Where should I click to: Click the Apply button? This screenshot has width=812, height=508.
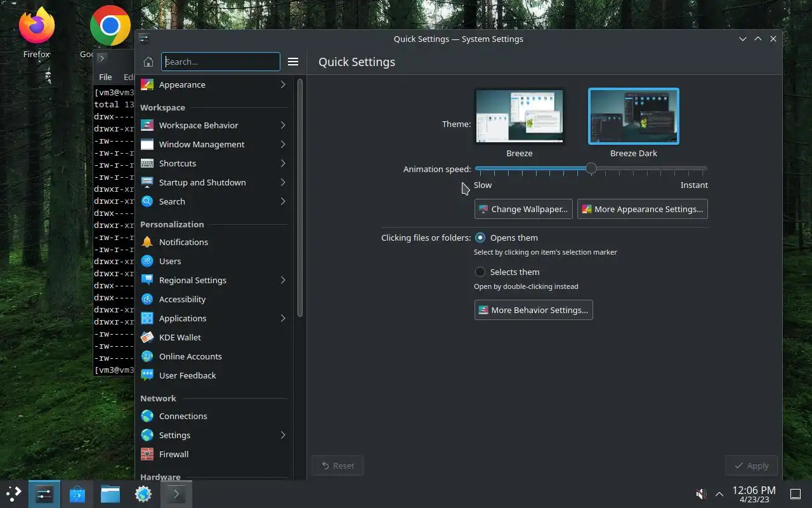point(751,465)
